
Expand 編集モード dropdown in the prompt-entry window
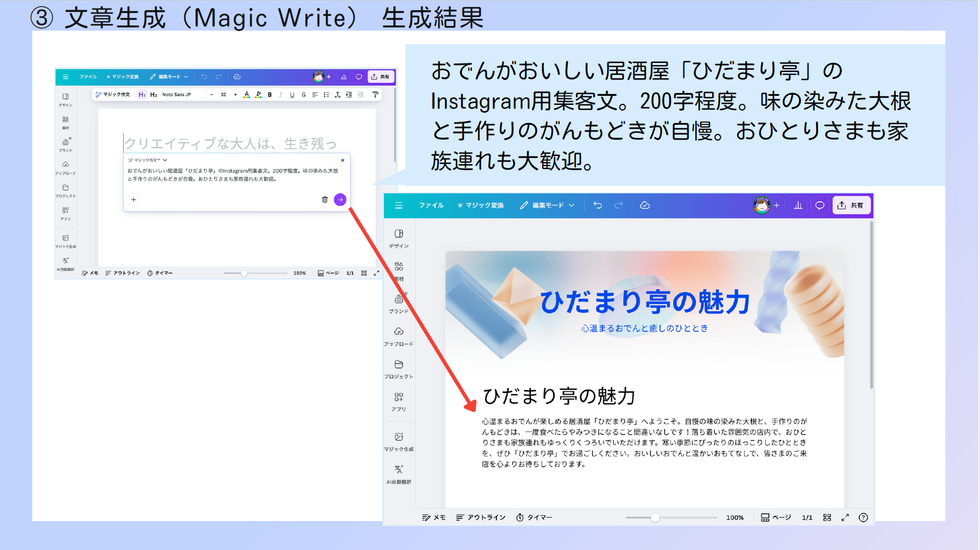[x=169, y=77]
